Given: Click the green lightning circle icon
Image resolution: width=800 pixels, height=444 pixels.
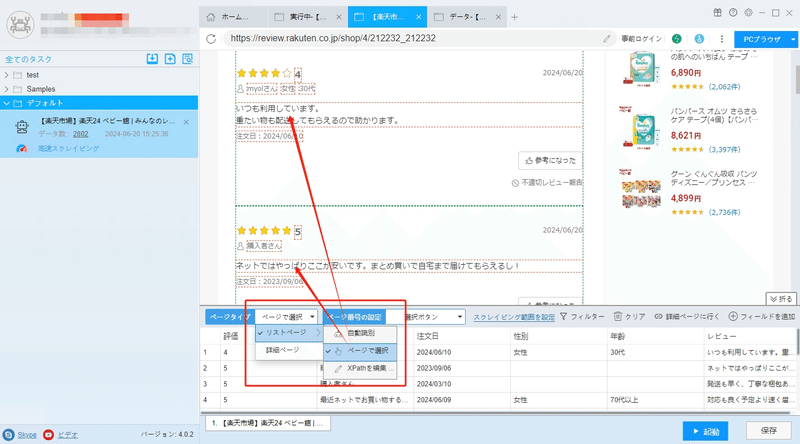Looking at the screenshot, I should [x=677, y=39].
